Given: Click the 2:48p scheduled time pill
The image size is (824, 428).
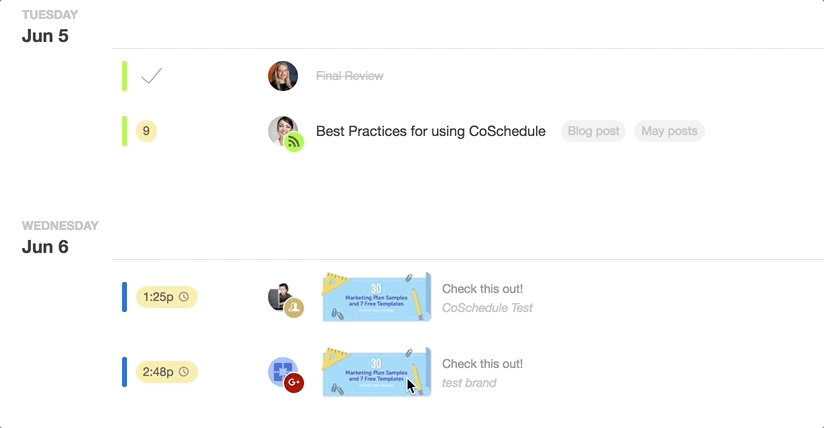Looking at the screenshot, I should coord(167,372).
